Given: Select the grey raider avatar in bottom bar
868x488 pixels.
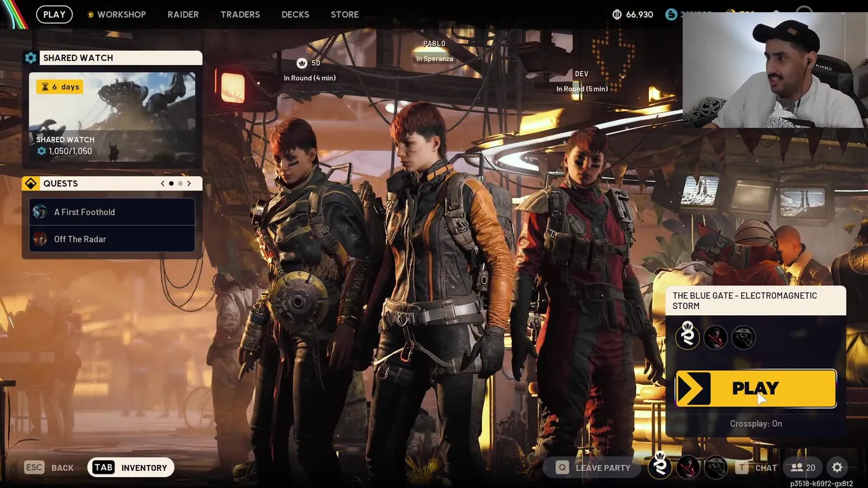Looking at the screenshot, I should coord(716,468).
